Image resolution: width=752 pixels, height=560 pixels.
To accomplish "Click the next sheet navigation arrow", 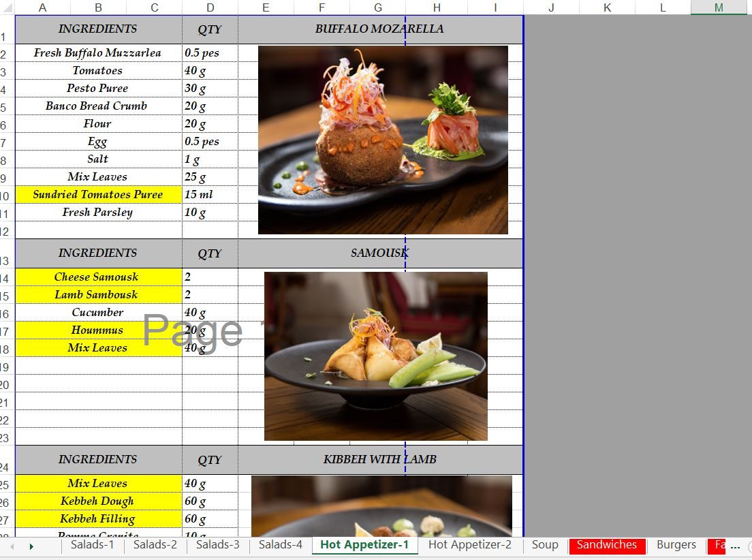I will coord(31,546).
